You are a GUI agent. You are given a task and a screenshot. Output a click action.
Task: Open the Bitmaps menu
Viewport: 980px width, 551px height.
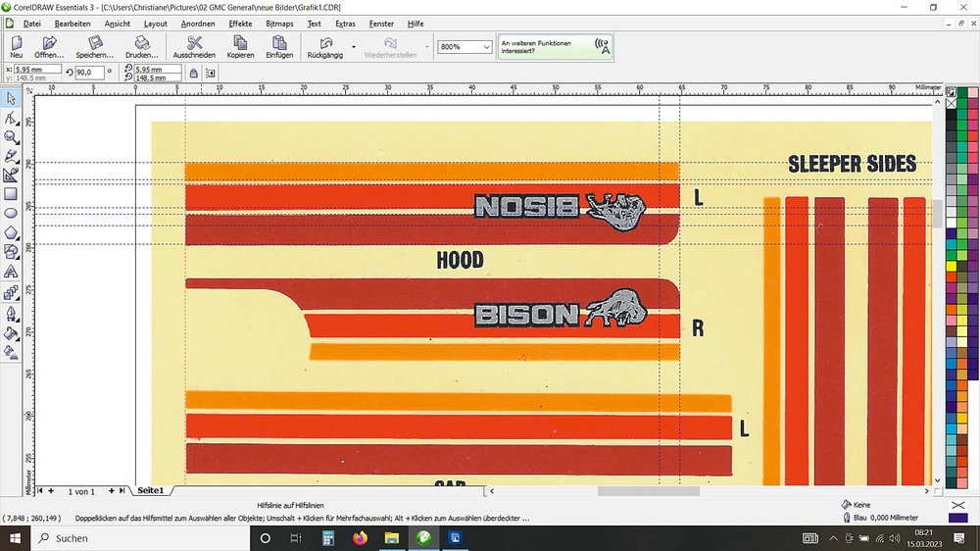pos(279,24)
